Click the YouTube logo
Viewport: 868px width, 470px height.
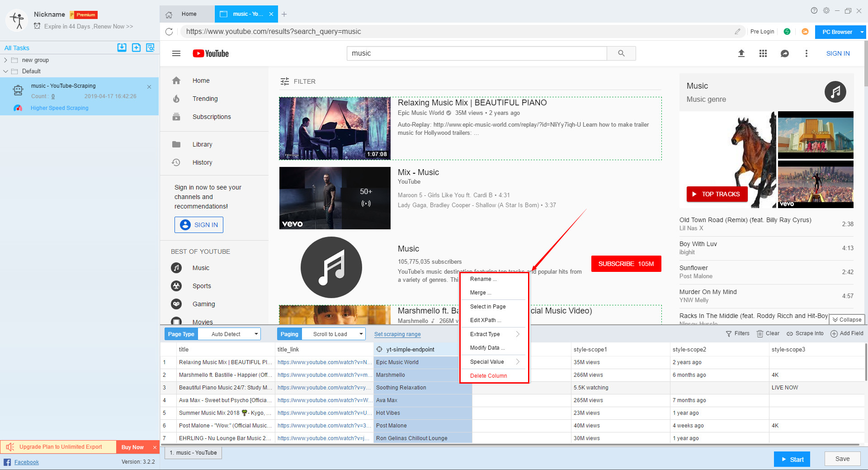click(x=211, y=53)
